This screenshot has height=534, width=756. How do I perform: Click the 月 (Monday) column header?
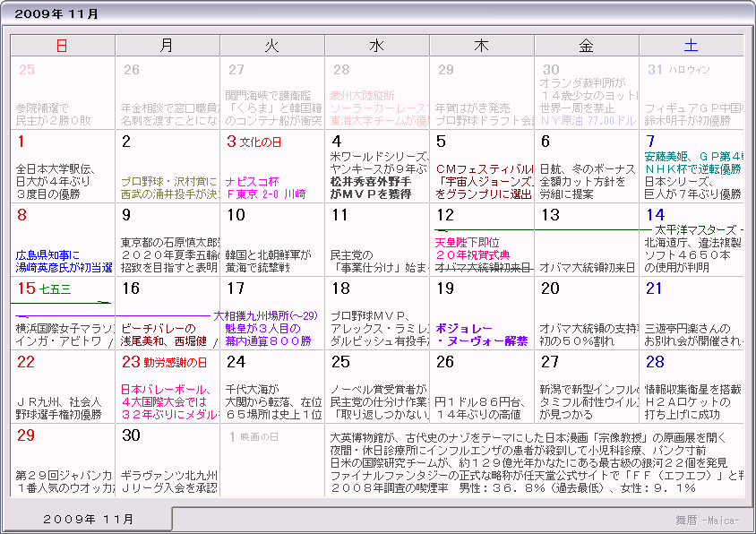167,46
